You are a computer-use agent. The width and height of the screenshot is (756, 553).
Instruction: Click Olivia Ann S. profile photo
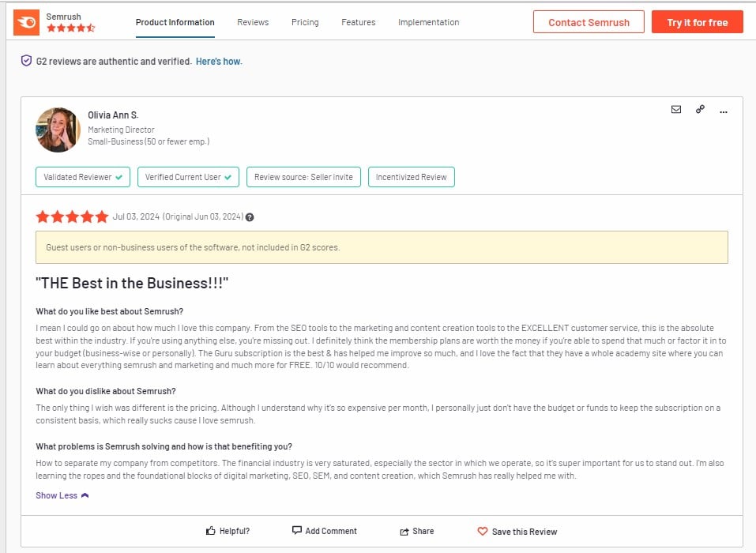58,130
